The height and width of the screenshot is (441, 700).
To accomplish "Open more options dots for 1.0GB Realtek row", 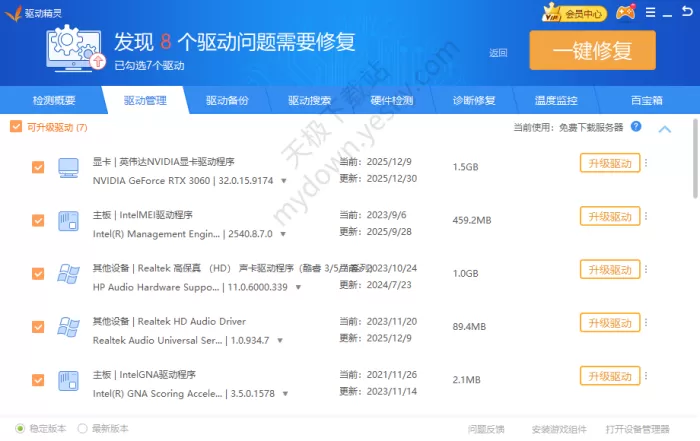I will pos(646,269).
